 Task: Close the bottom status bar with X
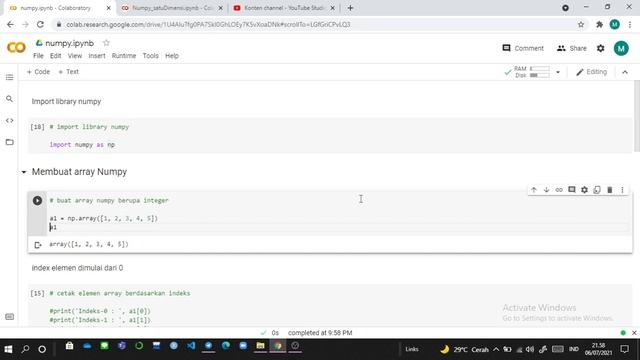634,333
